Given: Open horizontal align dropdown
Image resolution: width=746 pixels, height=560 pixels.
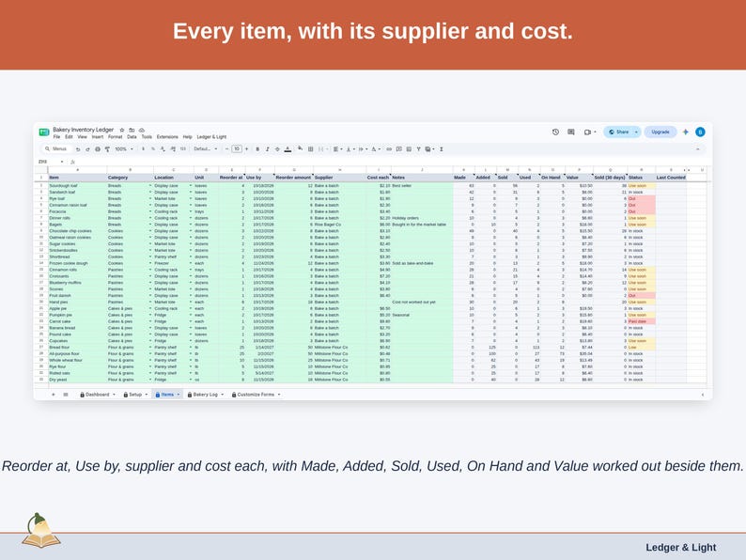Looking at the screenshot, I should tap(338, 149).
